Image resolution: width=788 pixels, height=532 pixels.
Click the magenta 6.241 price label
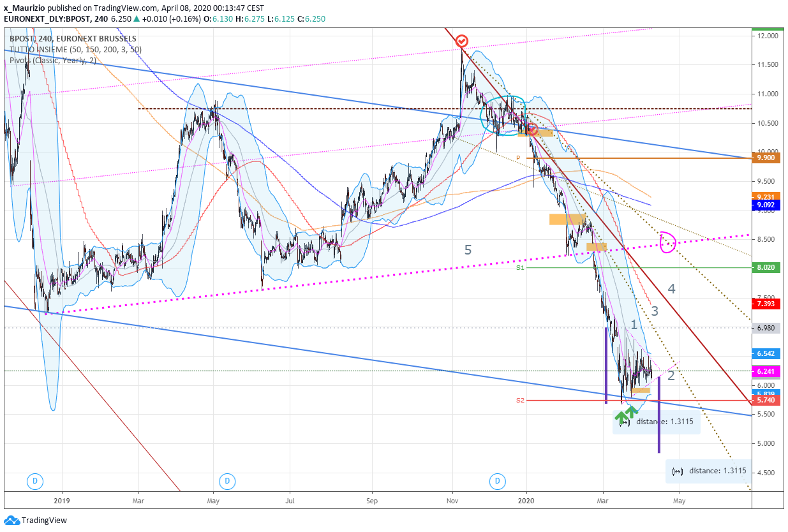click(766, 371)
